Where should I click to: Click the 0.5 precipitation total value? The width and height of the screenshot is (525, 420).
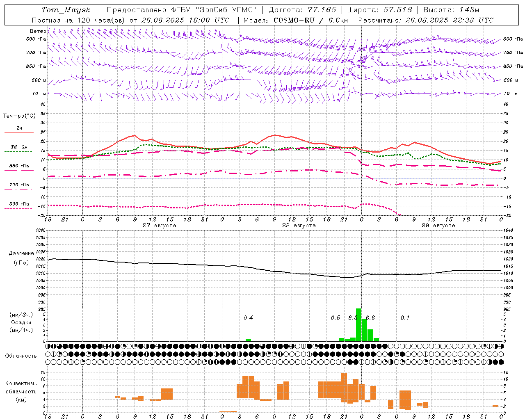(336, 318)
